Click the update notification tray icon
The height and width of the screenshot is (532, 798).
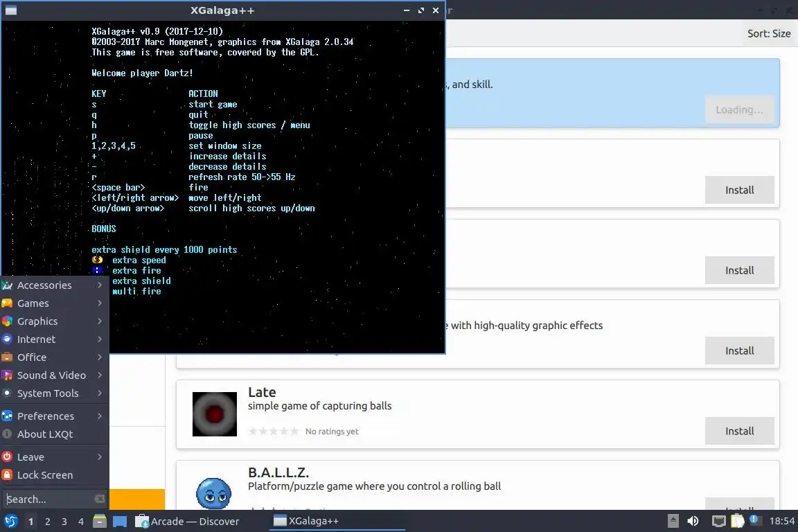click(755, 520)
